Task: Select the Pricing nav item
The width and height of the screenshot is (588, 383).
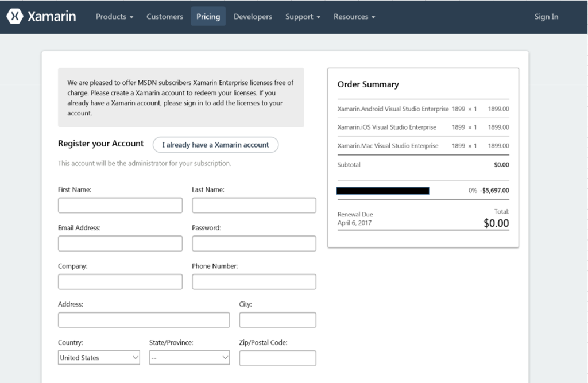Action: 208,17
